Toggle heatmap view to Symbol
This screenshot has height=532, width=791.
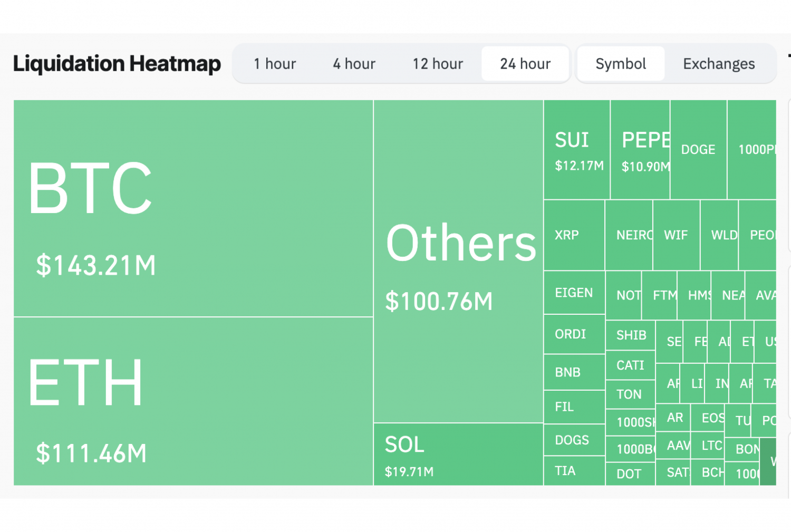click(621, 64)
